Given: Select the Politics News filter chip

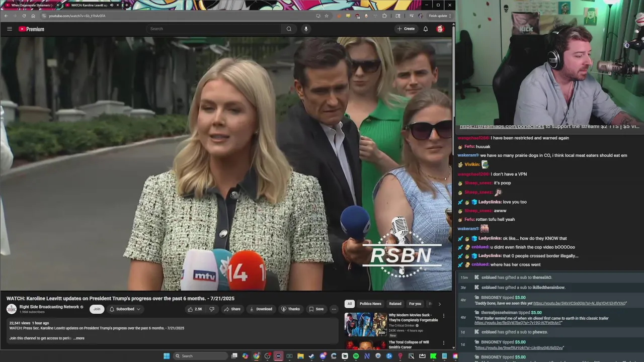Looking at the screenshot, I should [x=370, y=304].
